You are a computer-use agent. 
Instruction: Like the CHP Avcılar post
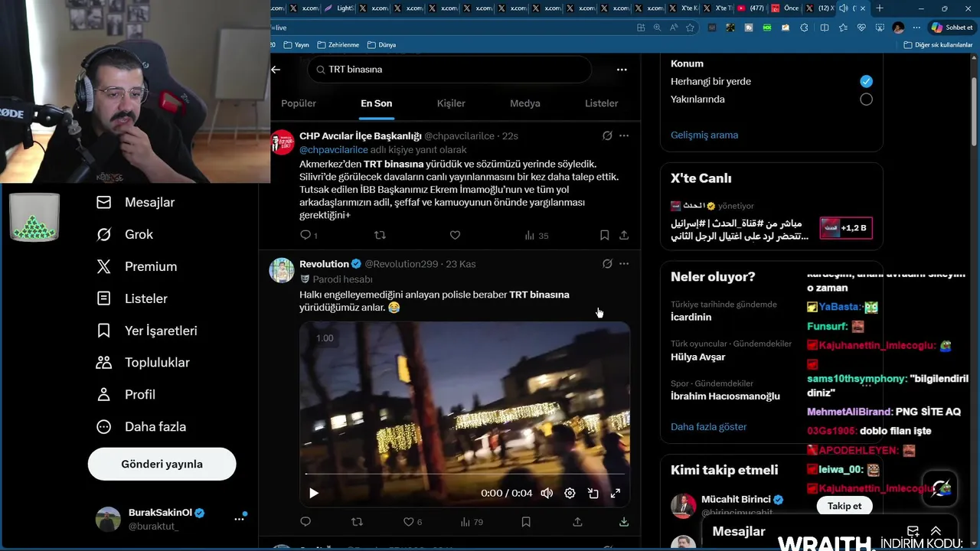pyautogui.click(x=455, y=235)
